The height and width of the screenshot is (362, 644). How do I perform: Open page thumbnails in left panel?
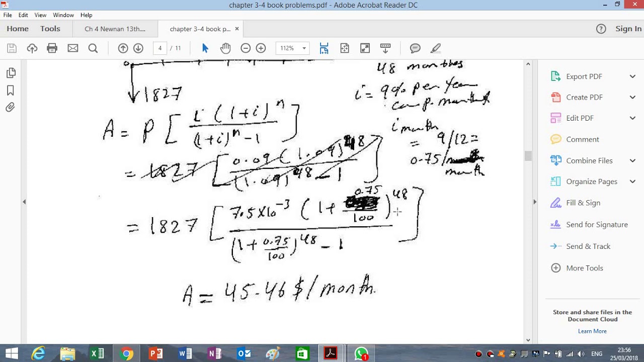pos(11,73)
